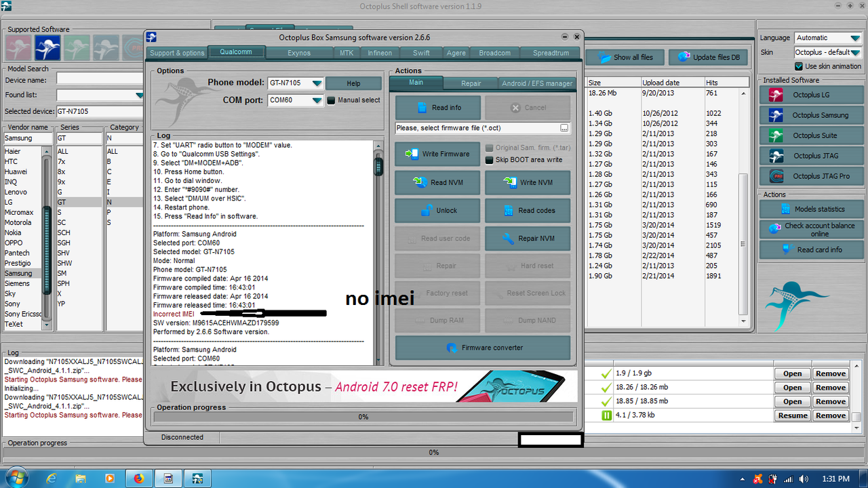Viewport: 868px width, 488px height.
Task: Launch Octoplus JTAG Pro from Installed Software
Action: [810, 176]
